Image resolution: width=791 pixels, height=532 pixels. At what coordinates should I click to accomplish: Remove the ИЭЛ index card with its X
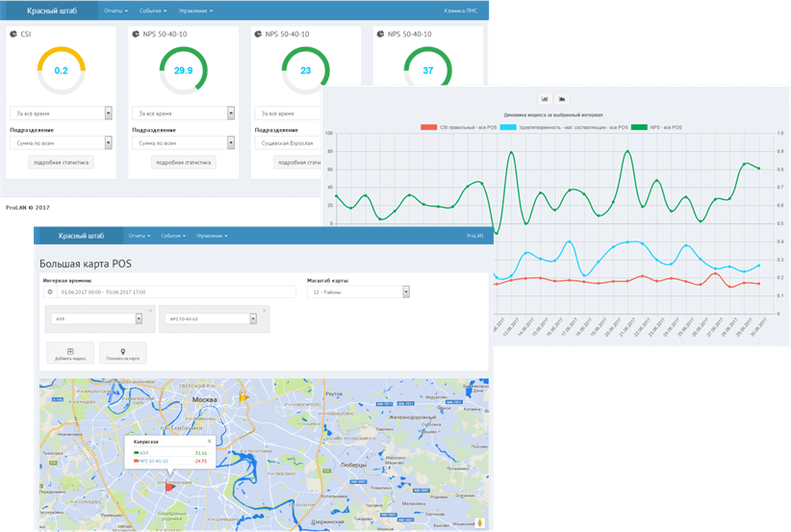(x=150, y=311)
